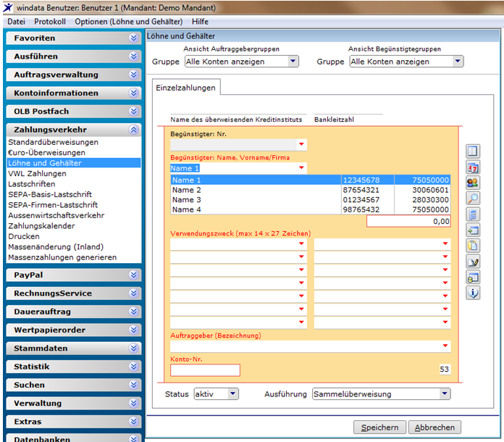Expand the Favoriten sidebar section chevron
The image size is (504, 442).
pyautogui.click(x=133, y=38)
